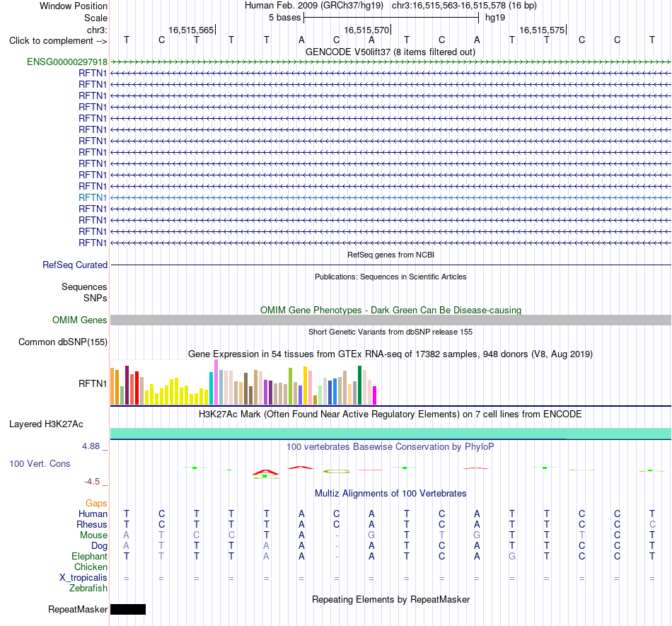The image size is (672, 626).
Task: Select the Human alignment row label
Action: coord(93,514)
